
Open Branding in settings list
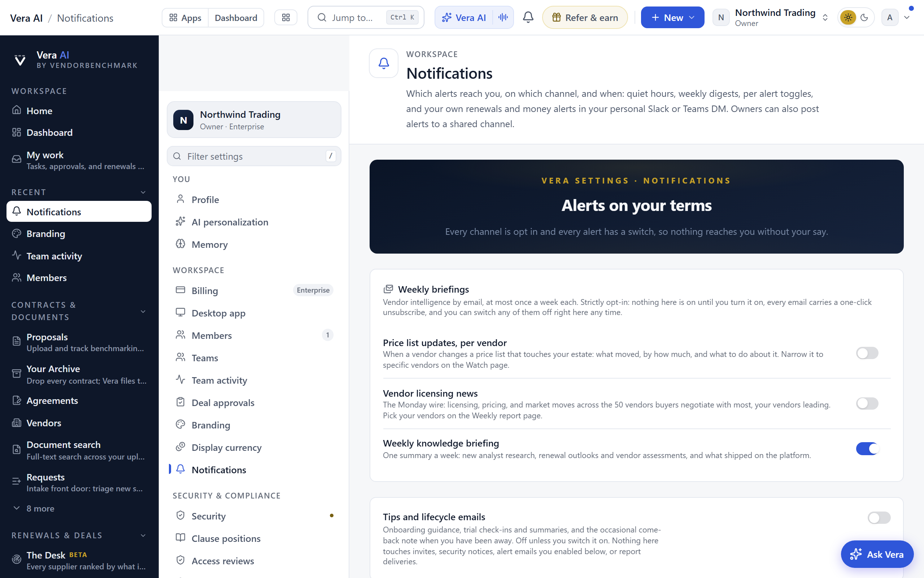254,425
